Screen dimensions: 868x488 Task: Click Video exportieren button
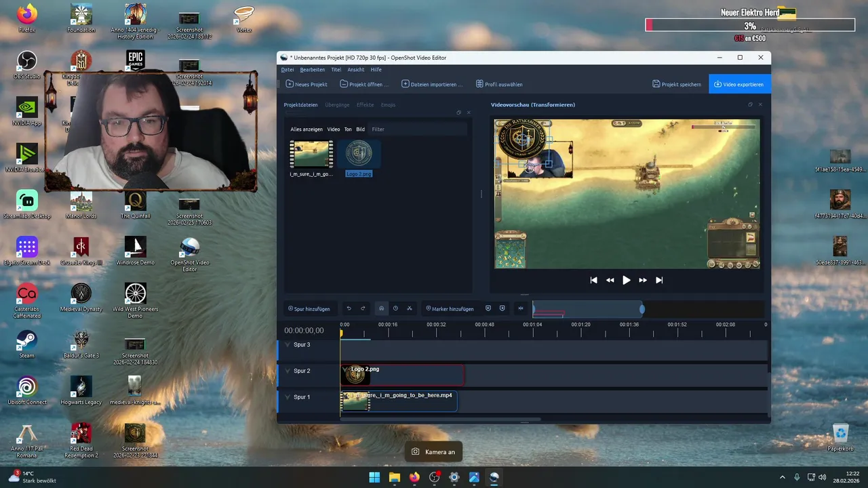(x=739, y=84)
